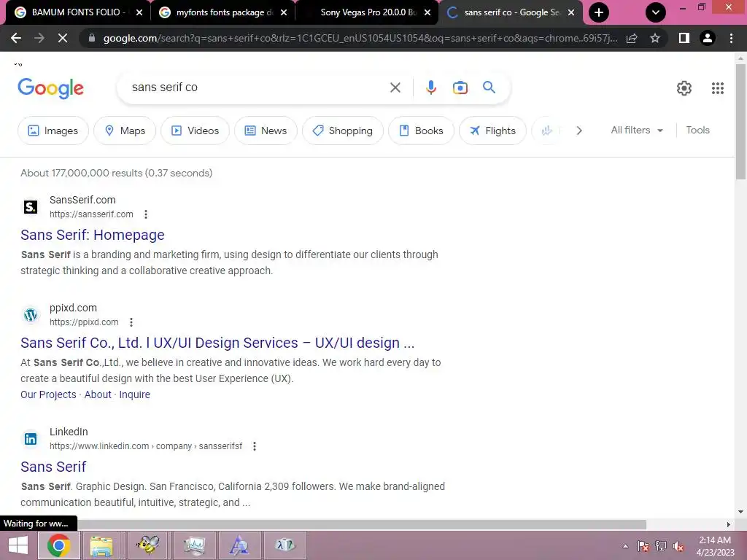Click the Google logo
Viewport: 747px width, 560px height.
tap(51, 88)
